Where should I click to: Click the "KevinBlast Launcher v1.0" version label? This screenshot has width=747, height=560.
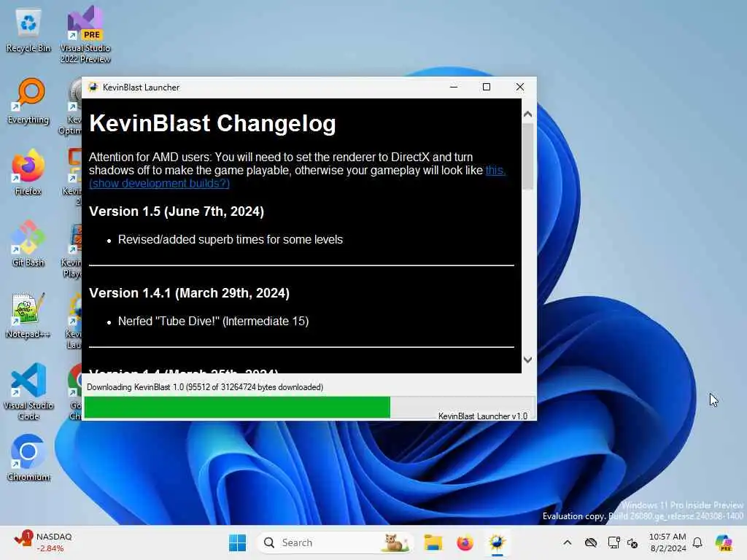483,416
